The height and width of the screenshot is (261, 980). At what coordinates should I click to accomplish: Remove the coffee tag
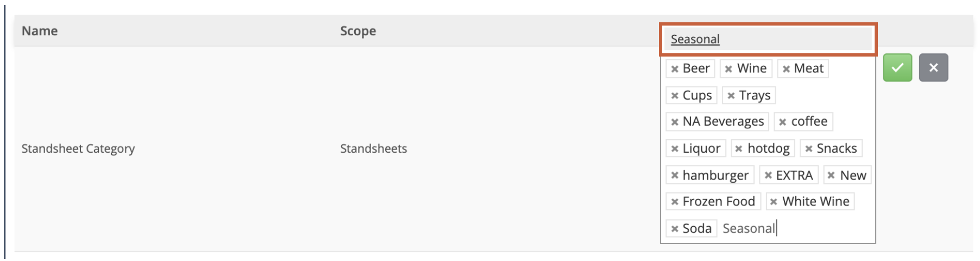coord(783,122)
